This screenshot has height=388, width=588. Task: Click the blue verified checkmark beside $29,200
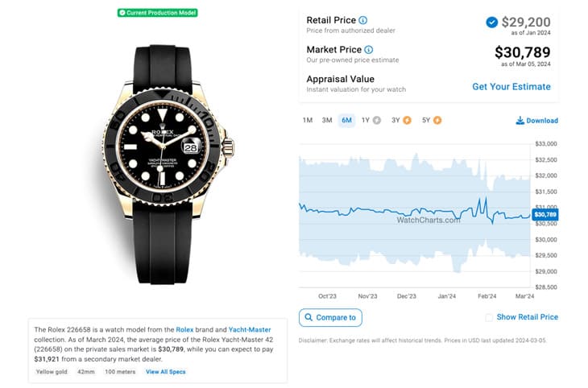tap(491, 23)
